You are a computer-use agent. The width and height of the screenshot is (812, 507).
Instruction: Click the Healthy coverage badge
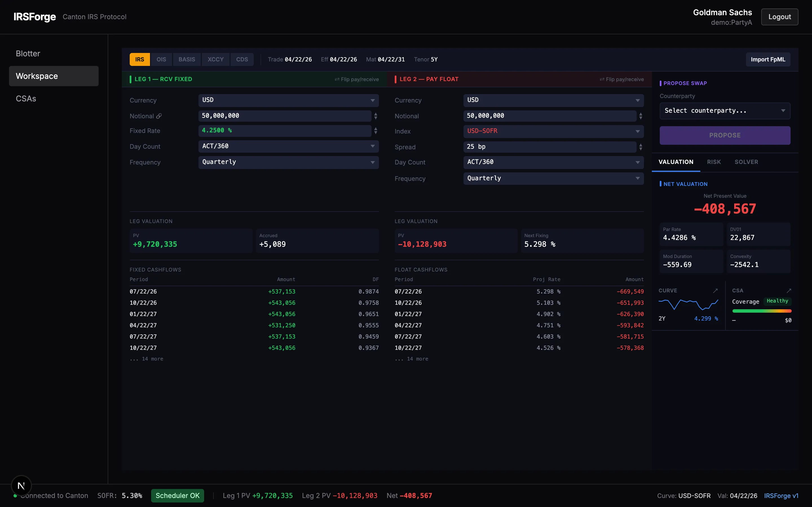[x=777, y=301]
